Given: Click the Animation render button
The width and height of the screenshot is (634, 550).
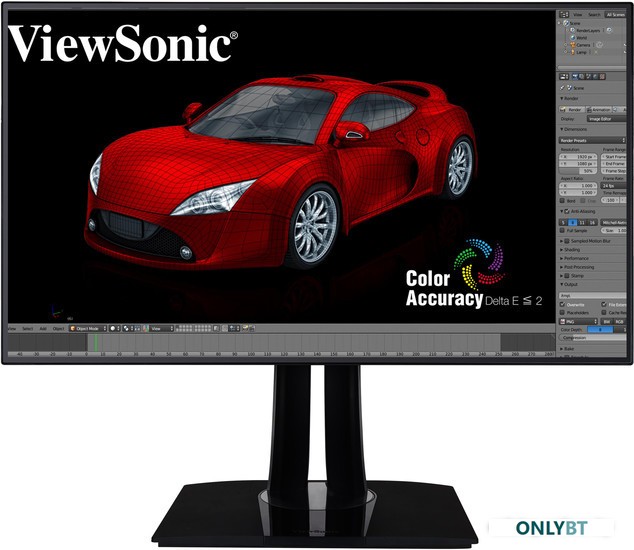Looking at the screenshot, I should (x=599, y=110).
